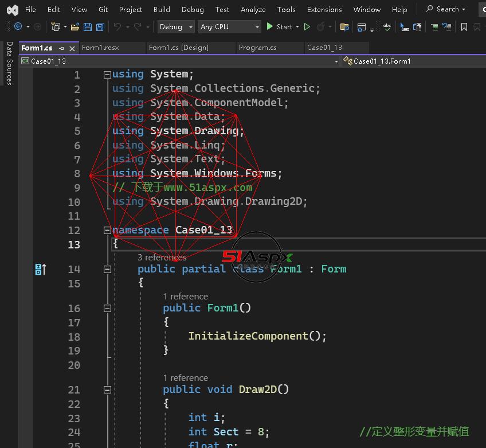The image size is (486, 448).
Task: Click '1 reference' above the Form1() constructor
Action: 185,297
